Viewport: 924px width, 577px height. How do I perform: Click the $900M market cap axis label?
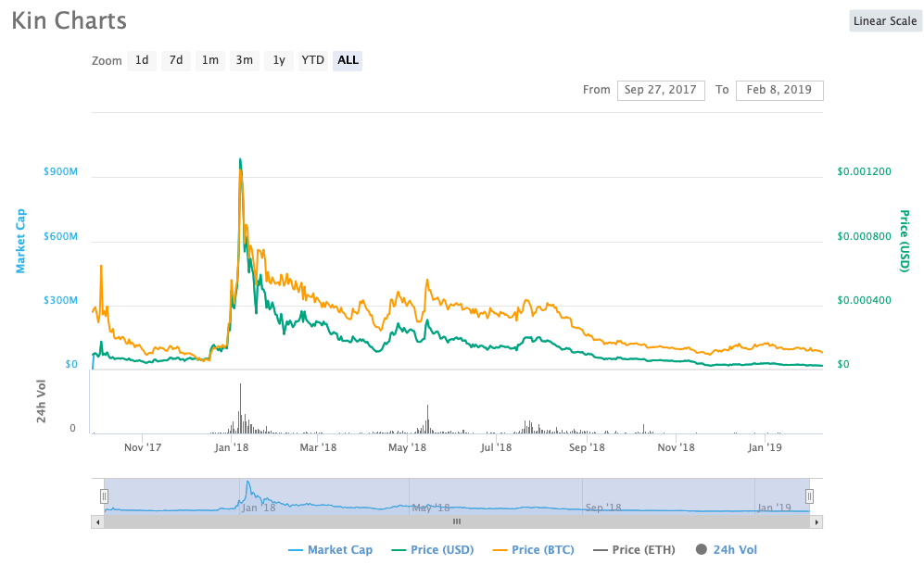tap(60, 172)
